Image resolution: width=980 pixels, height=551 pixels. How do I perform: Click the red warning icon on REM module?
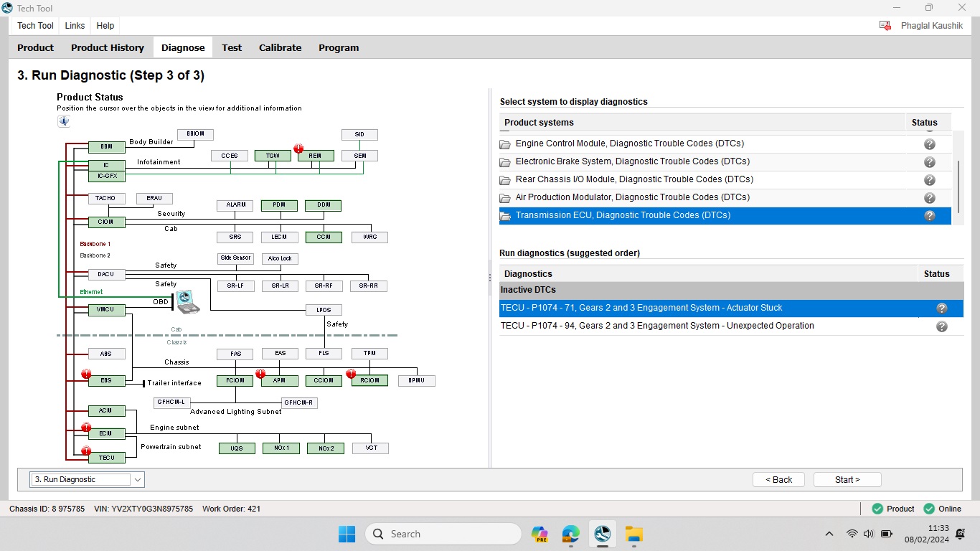[298, 149]
